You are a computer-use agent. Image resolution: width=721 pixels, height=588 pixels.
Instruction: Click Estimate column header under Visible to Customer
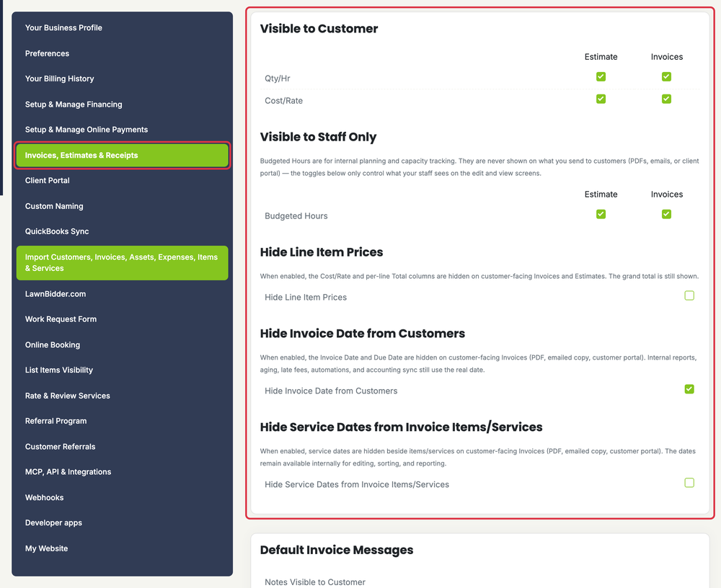tap(601, 57)
